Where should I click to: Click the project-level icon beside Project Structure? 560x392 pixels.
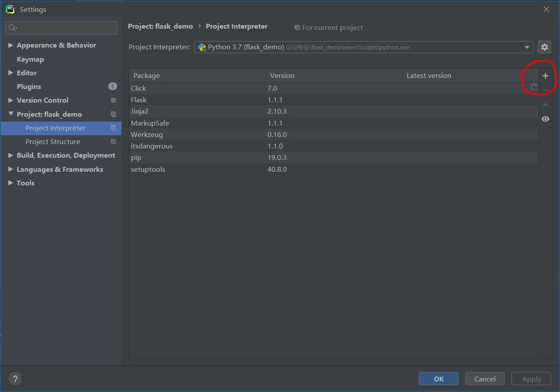click(x=113, y=142)
